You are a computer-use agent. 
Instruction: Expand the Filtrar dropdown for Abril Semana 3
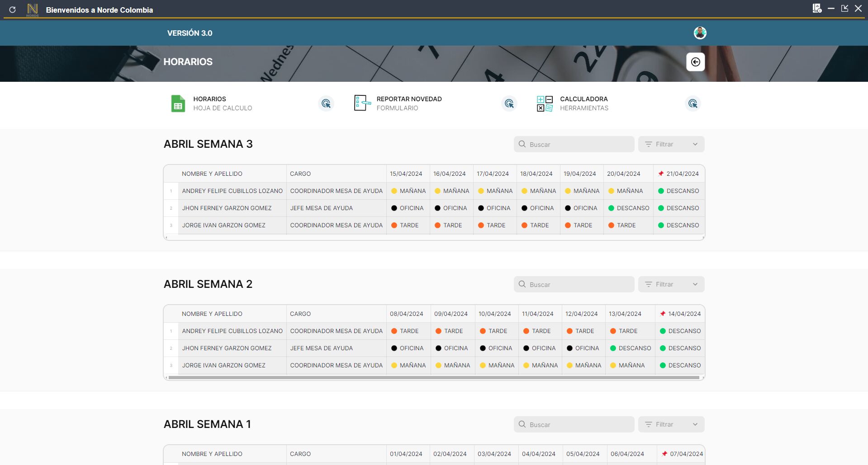(671, 144)
